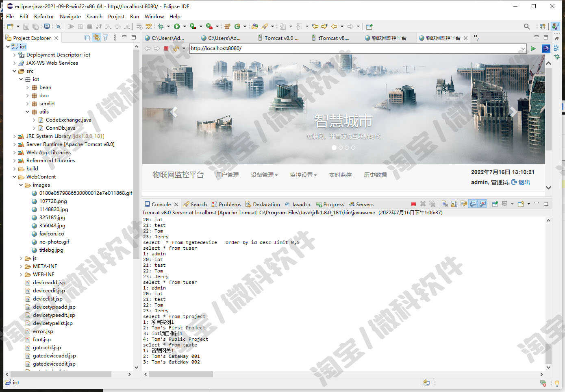The height and width of the screenshot is (392, 565).
Task: Click the Pin Editor toolbar icon
Action: [x=369, y=26]
